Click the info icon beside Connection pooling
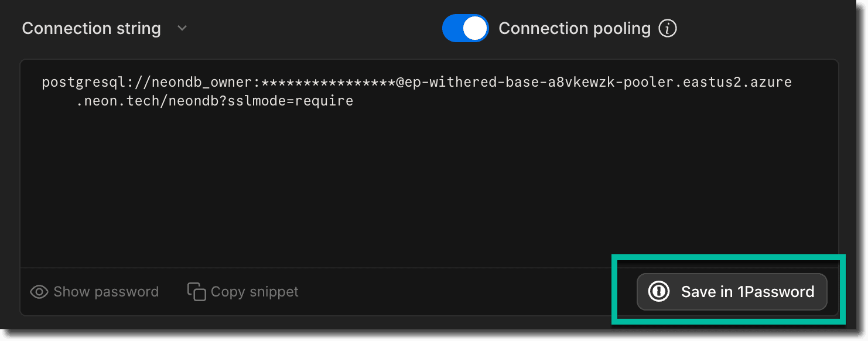 (x=668, y=28)
